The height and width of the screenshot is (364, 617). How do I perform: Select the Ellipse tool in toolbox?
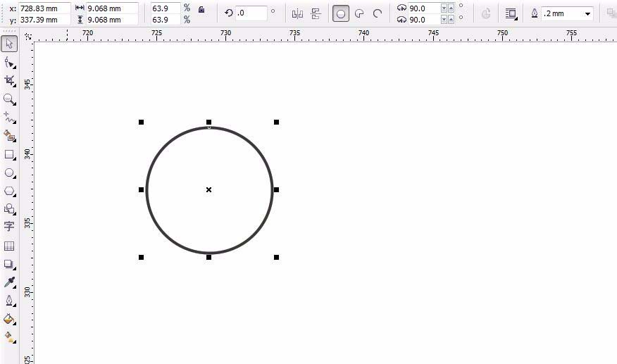(9, 172)
